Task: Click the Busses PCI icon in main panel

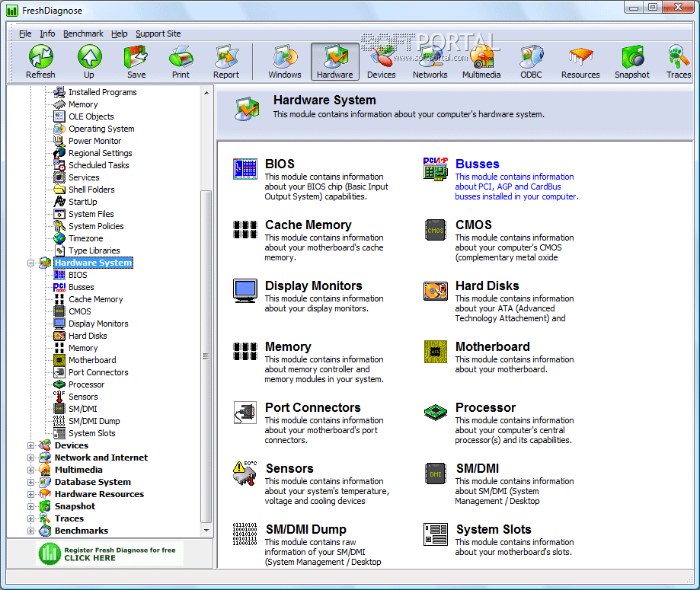Action: tap(435, 169)
